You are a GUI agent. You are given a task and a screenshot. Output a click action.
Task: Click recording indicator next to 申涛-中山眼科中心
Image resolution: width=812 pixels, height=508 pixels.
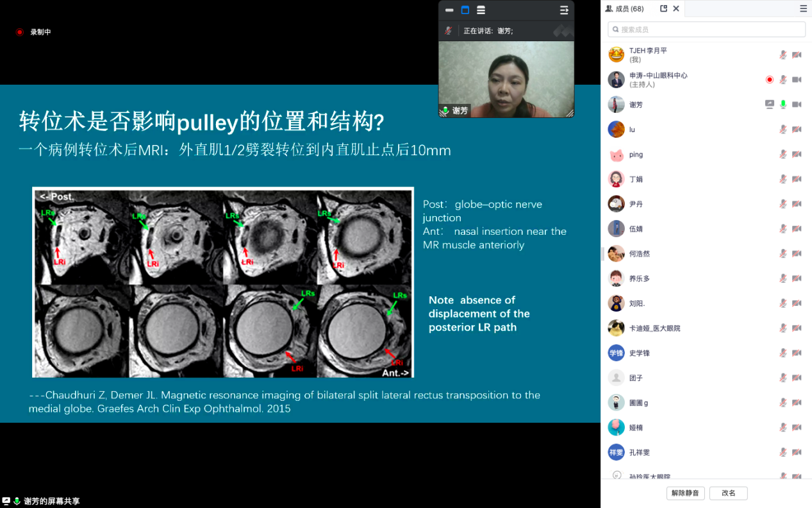pyautogui.click(x=770, y=80)
